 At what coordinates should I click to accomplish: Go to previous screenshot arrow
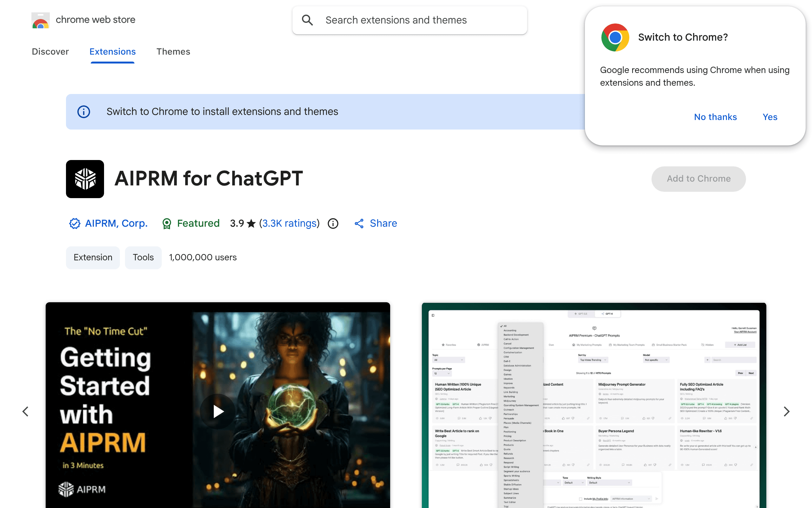(x=25, y=411)
